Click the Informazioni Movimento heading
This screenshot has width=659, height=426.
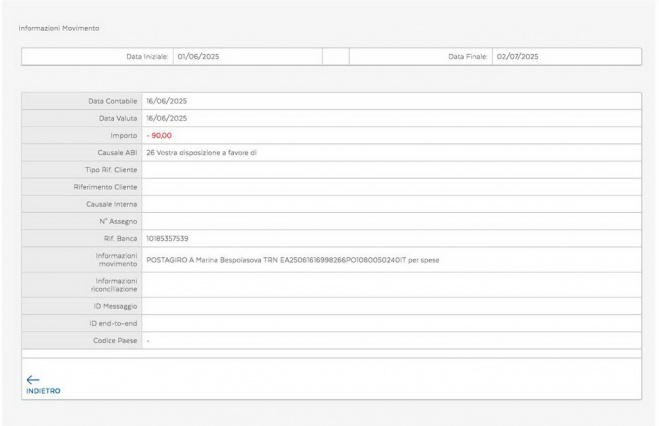click(x=59, y=27)
